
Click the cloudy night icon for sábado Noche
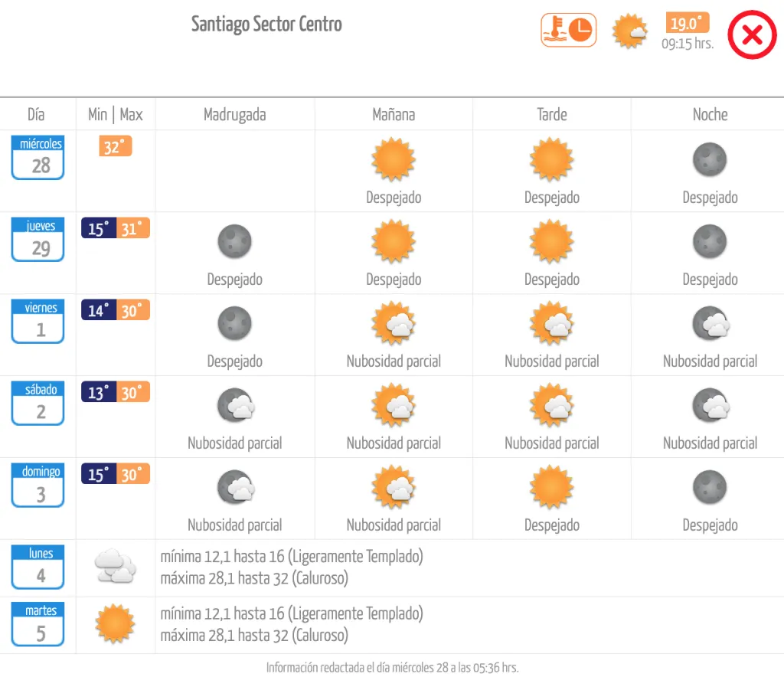(710, 405)
